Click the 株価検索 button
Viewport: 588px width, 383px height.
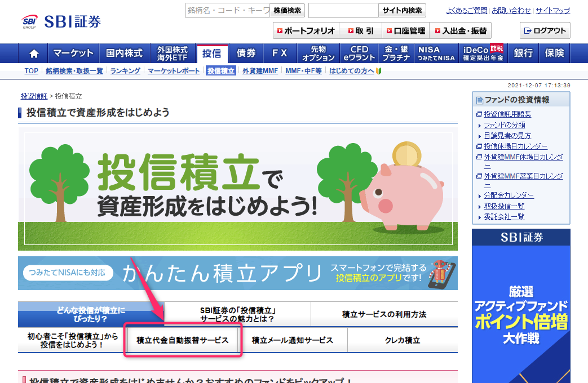pyautogui.click(x=288, y=11)
